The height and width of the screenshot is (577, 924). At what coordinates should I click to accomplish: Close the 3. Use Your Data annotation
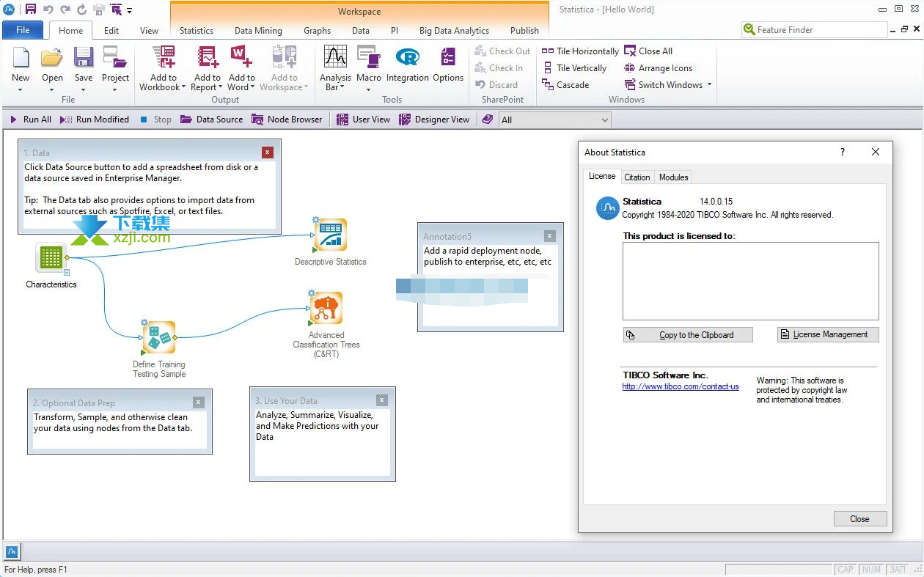[x=382, y=400]
